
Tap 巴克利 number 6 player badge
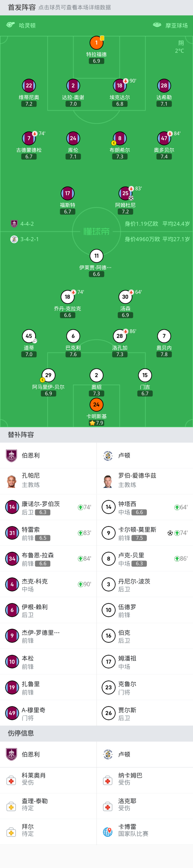coord(73,336)
